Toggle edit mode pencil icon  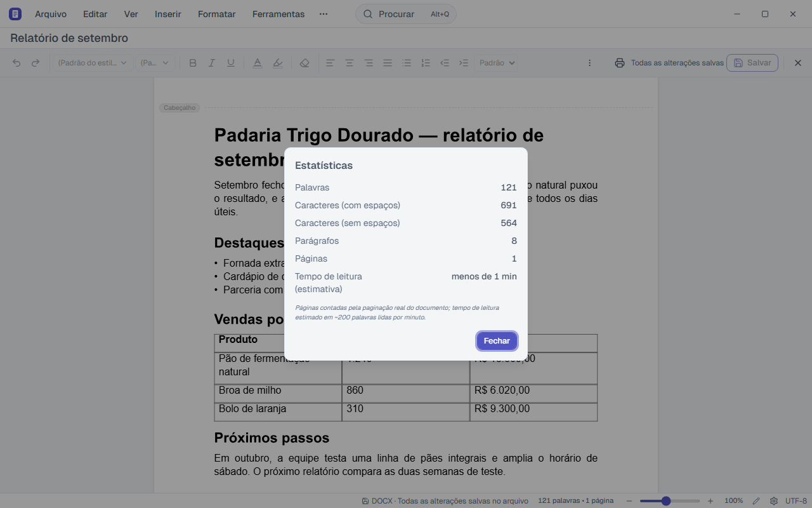pos(756,501)
